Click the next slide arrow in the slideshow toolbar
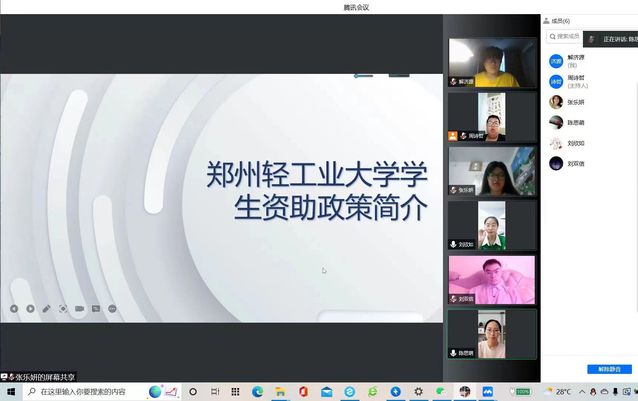 pyautogui.click(x=30, y=308)
